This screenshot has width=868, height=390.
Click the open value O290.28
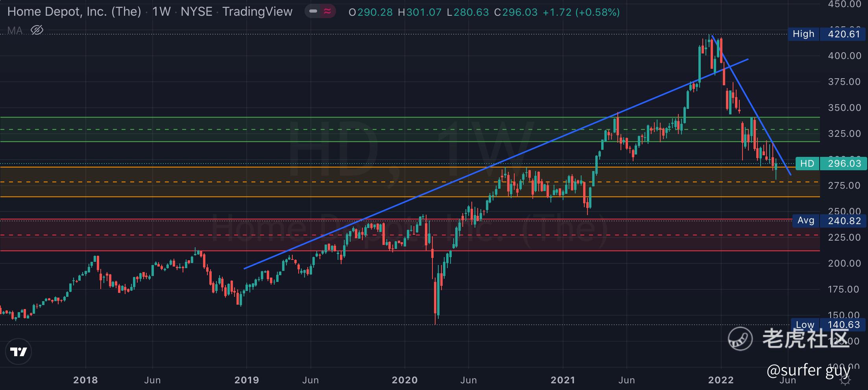click(371, 12)
